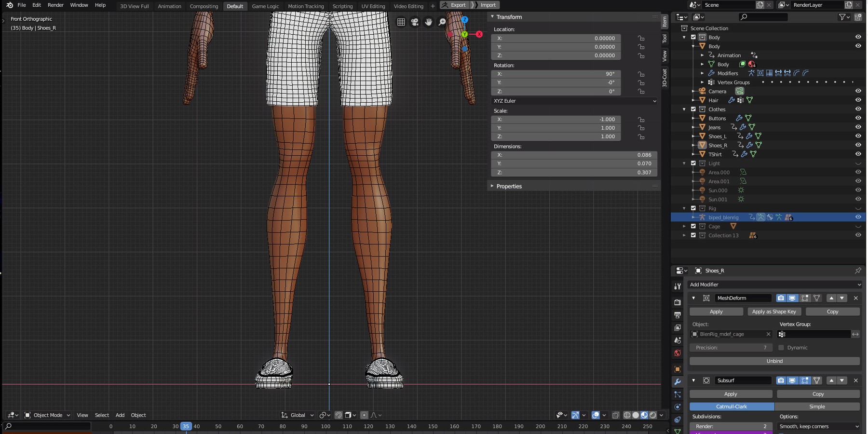The height and width of the screenshot is (434, 868).
Task: Open the Add Modifier dropdown
Action: coord(774,285)
